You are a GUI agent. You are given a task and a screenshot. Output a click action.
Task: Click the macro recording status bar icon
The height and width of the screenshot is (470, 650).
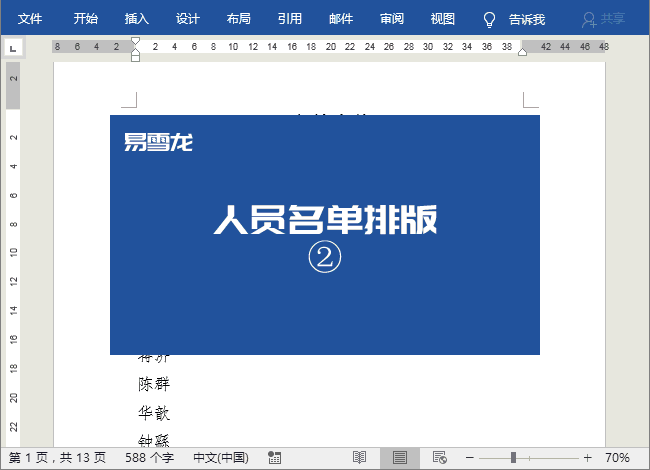click(274, 458)
